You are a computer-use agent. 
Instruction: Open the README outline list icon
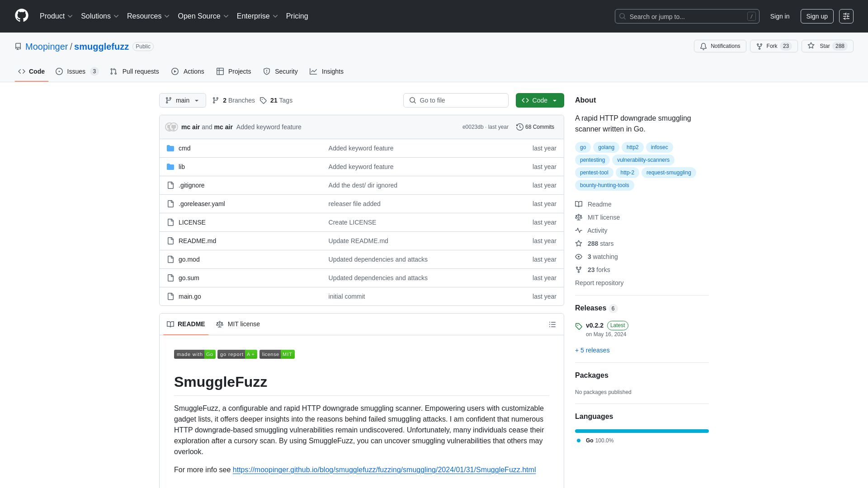pyautogui.click(x=552, y=324)
